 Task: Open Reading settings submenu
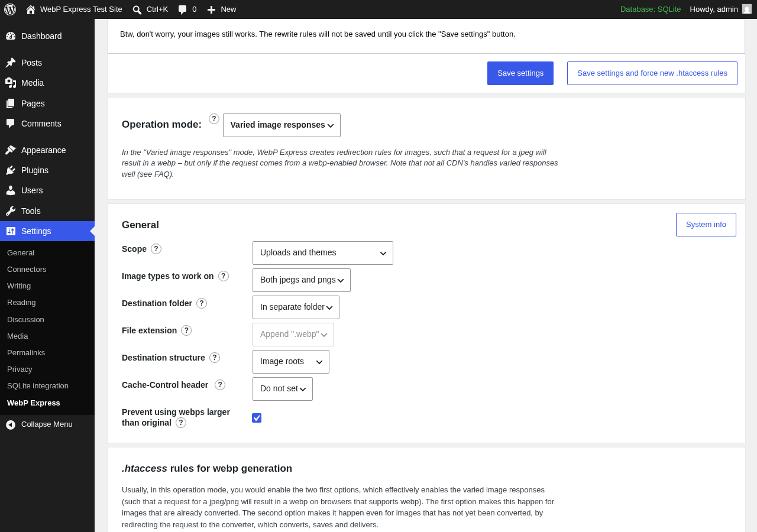(x=21, y=302)
